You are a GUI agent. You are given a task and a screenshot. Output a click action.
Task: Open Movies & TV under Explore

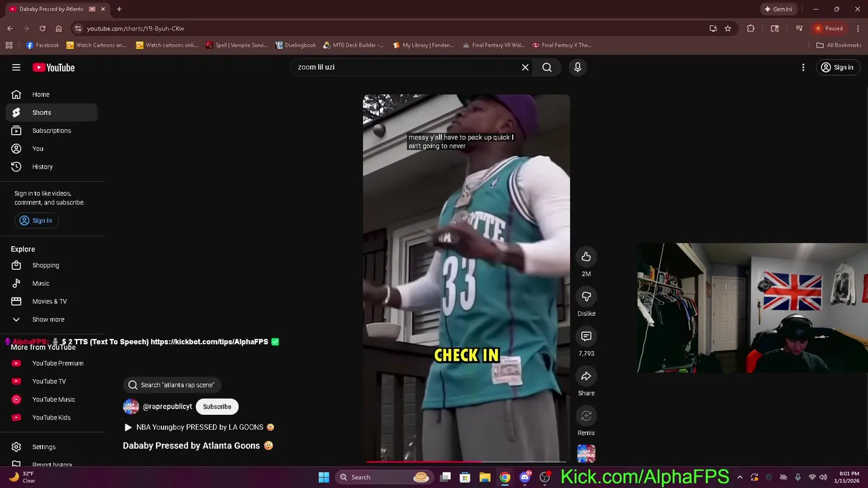click(x=52, y=301)
